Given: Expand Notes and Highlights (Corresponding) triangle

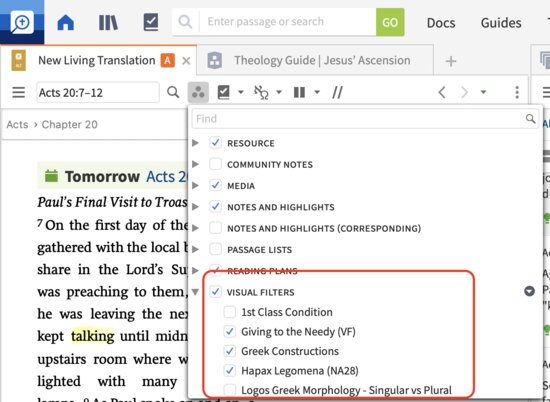Looking at the screenshot, I should [195, 228].
